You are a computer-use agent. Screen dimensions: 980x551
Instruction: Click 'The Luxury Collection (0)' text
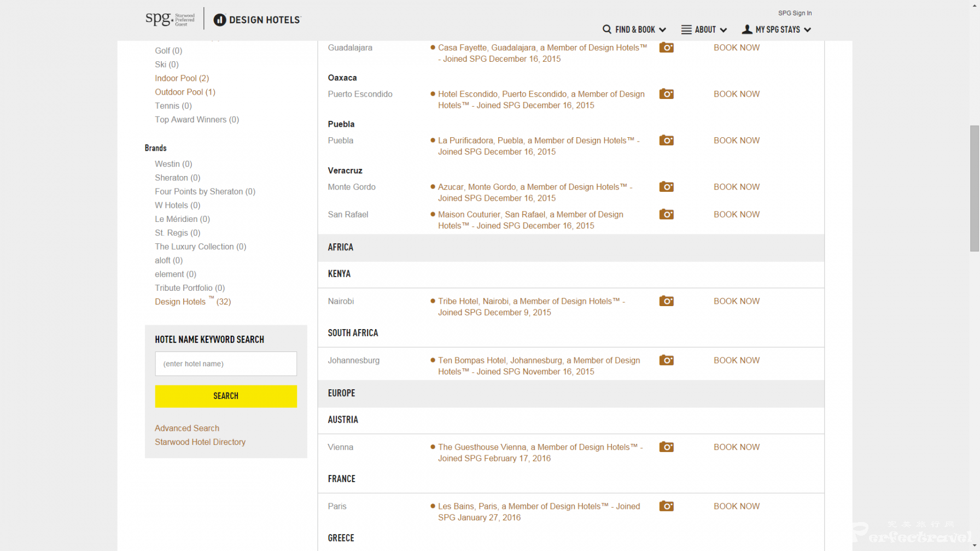pos(201,246)
